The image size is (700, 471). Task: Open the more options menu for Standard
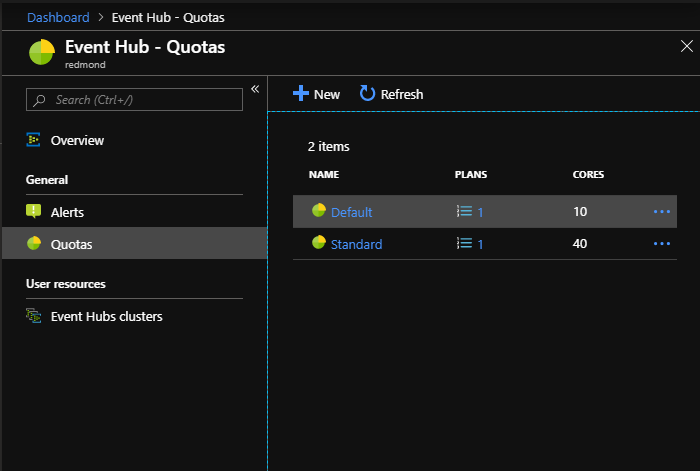tap(662, 244)
